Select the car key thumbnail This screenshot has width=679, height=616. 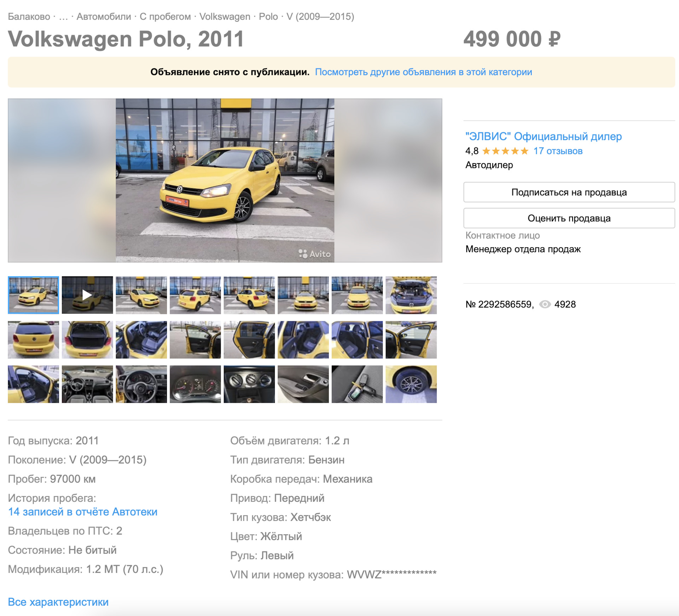[357, 384]
